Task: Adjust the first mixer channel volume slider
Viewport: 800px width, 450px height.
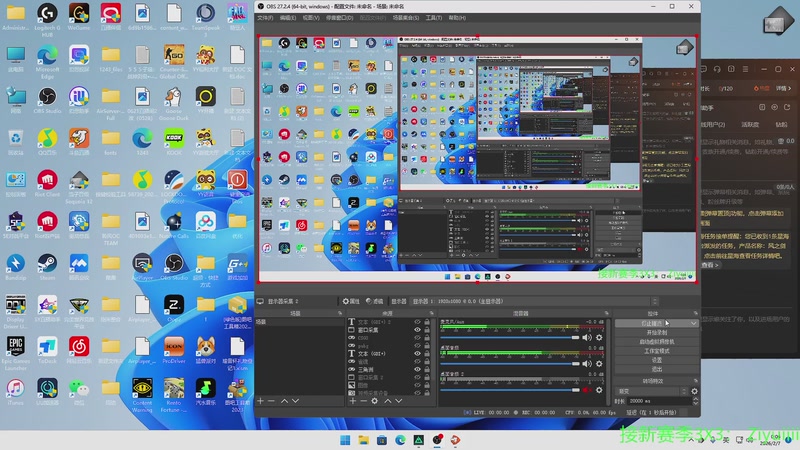Action: [x=510, y=337]
